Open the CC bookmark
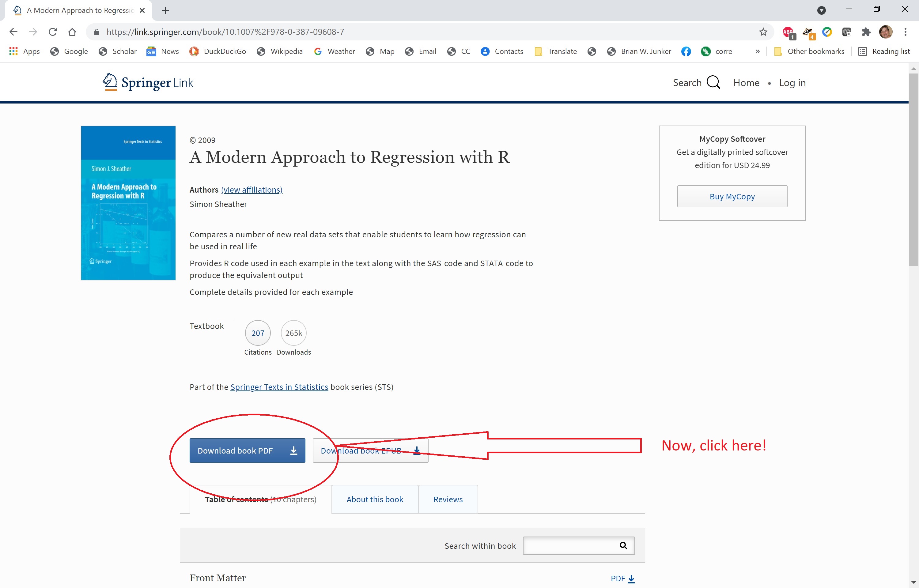Screen dimensions: 919x588 click(x=459, y=51)
